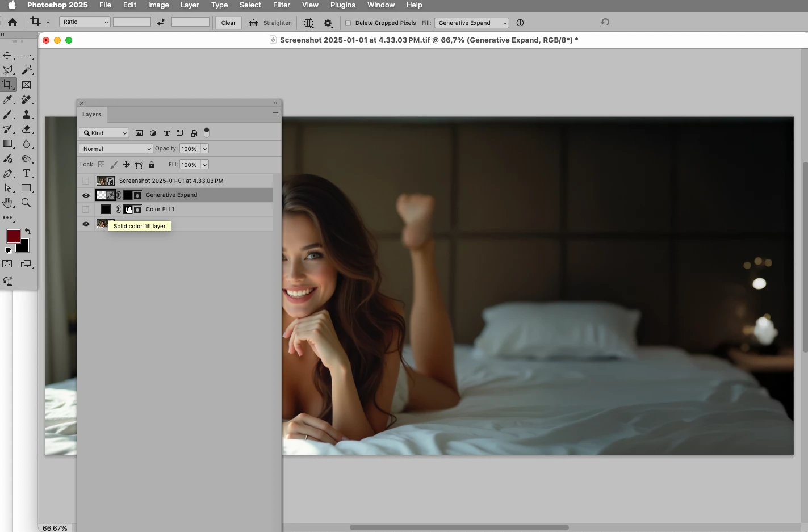Screen dimensions: 808x532
Task: Select the Magic Wand tool
Action: [27, 70]
